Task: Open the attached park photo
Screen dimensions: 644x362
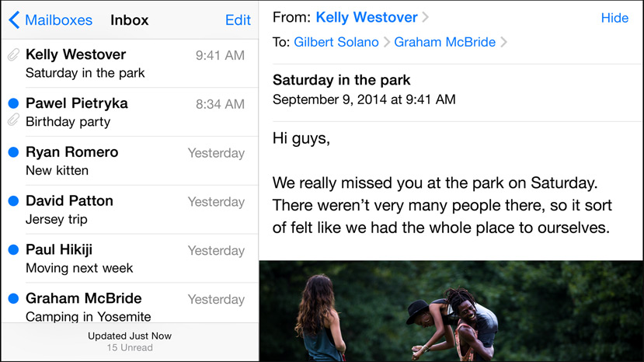Action: pyautogui.click(x=451, y=311)
